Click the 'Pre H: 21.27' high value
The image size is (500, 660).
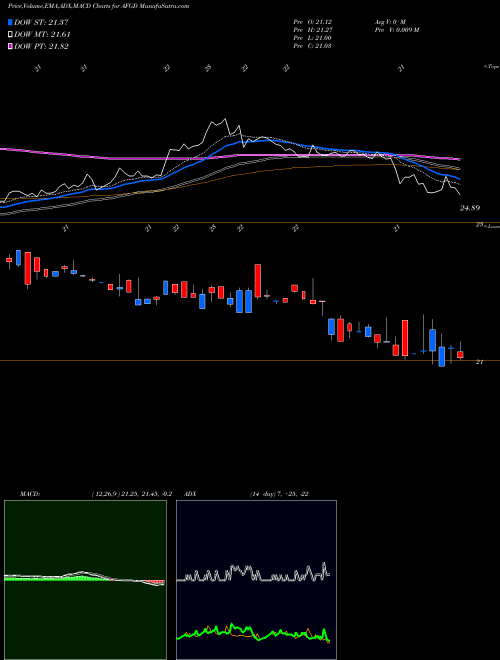click(x=312, y=30)
